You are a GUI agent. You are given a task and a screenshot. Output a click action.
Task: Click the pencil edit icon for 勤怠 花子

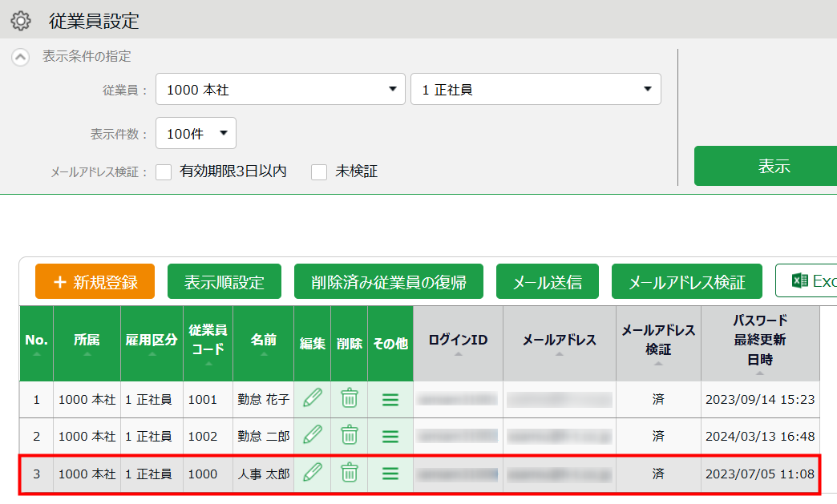tap(312, 399)
